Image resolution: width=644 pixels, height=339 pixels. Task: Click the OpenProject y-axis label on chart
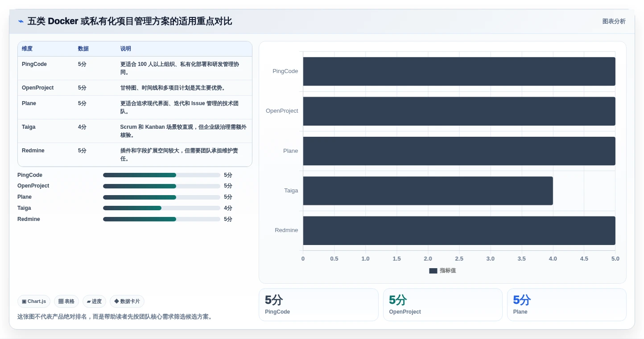point(282,111)
